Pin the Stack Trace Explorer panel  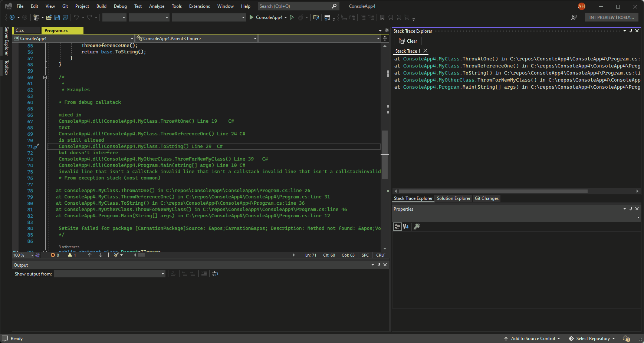pos(631,31)
